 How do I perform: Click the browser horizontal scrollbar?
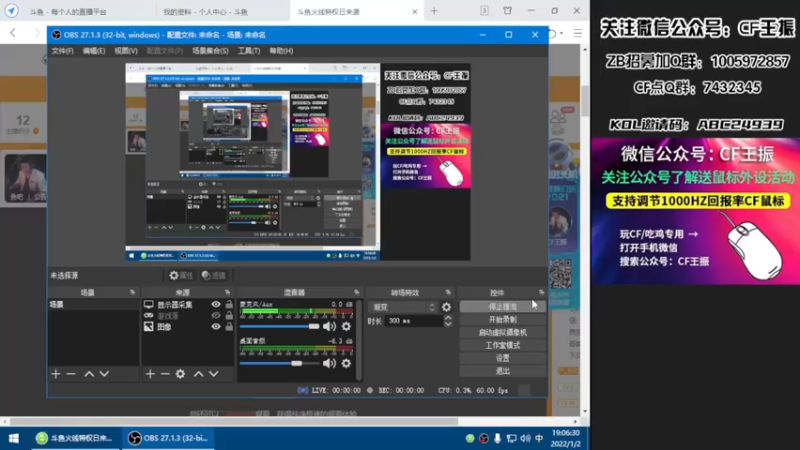(234, 422)
